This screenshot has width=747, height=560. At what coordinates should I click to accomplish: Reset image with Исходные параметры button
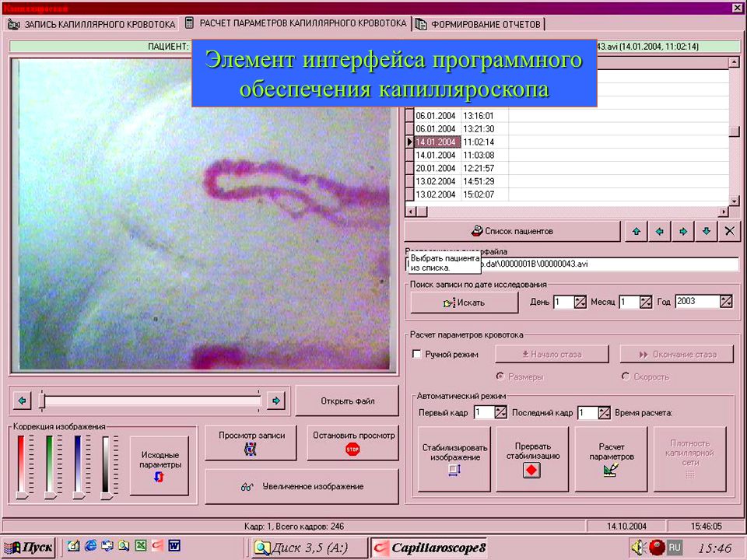pos(160,466)
